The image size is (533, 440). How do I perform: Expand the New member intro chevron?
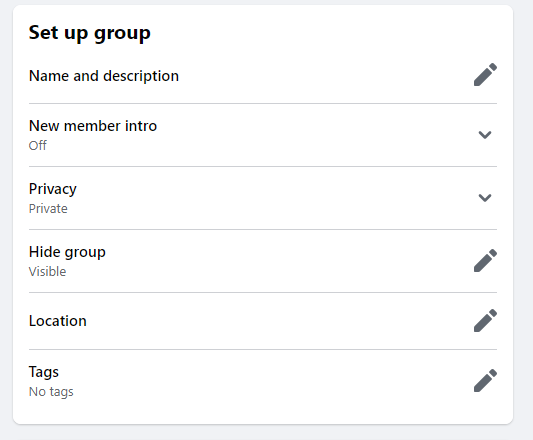[485, 135]
